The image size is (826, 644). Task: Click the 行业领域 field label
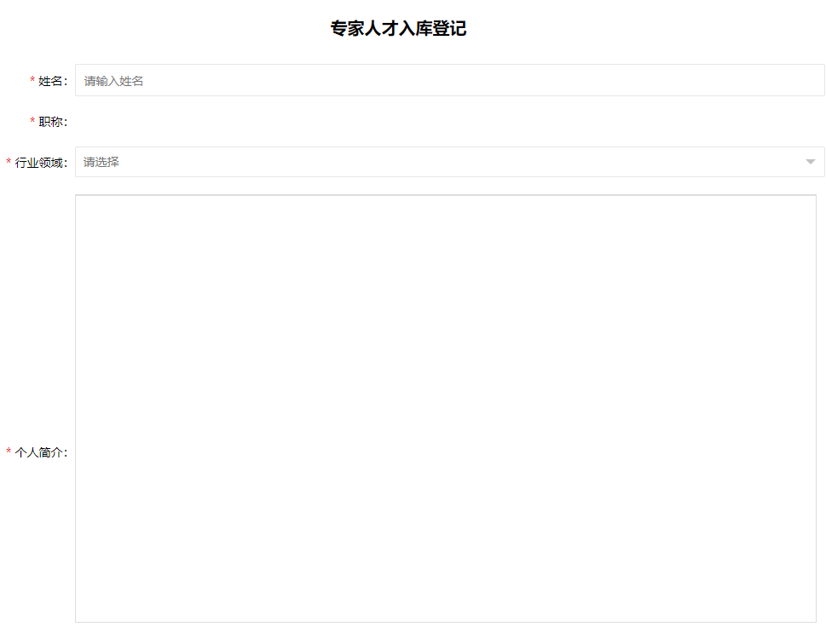pos(41,163)
